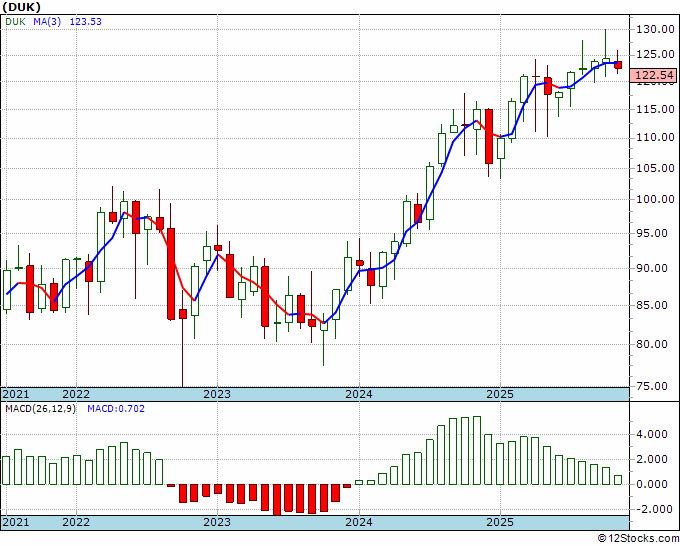
Task: Click 2023 on the price chart timeline
Action: [217, 394]
